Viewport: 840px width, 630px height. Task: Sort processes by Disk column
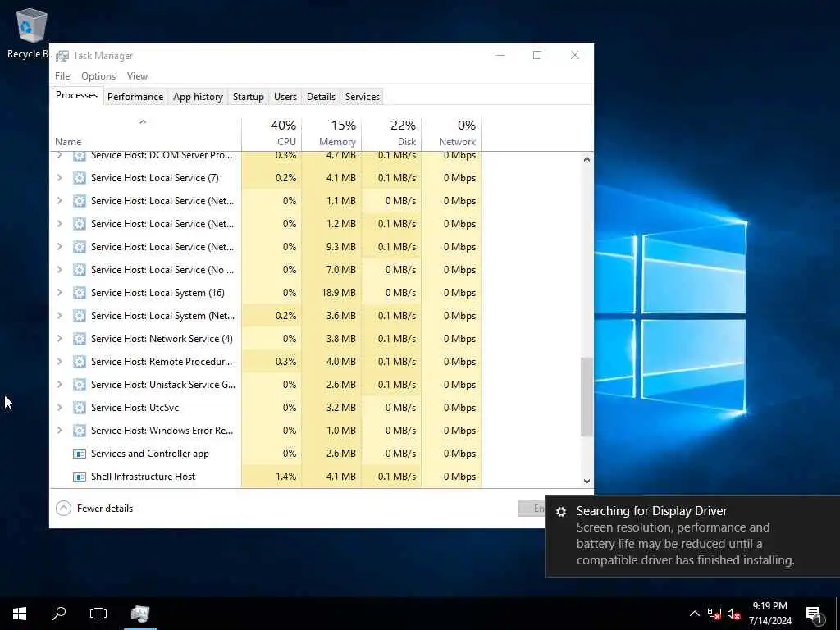click(x=391, y=134)
